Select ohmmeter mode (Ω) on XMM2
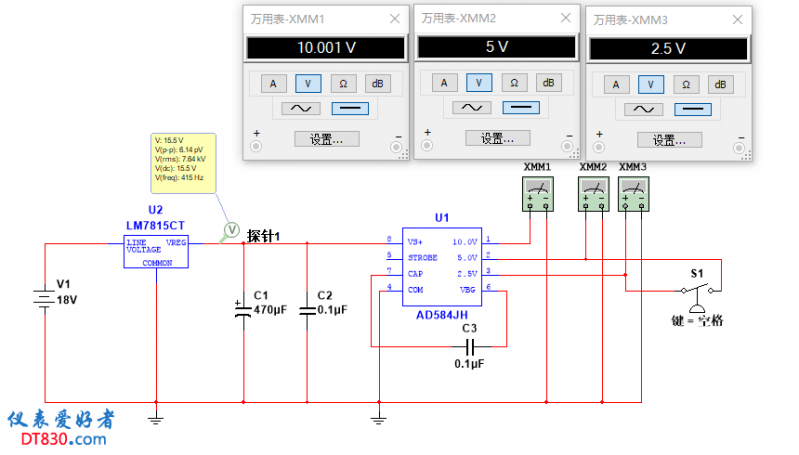Viewport: 799px width, 455px height. (513, 83)
